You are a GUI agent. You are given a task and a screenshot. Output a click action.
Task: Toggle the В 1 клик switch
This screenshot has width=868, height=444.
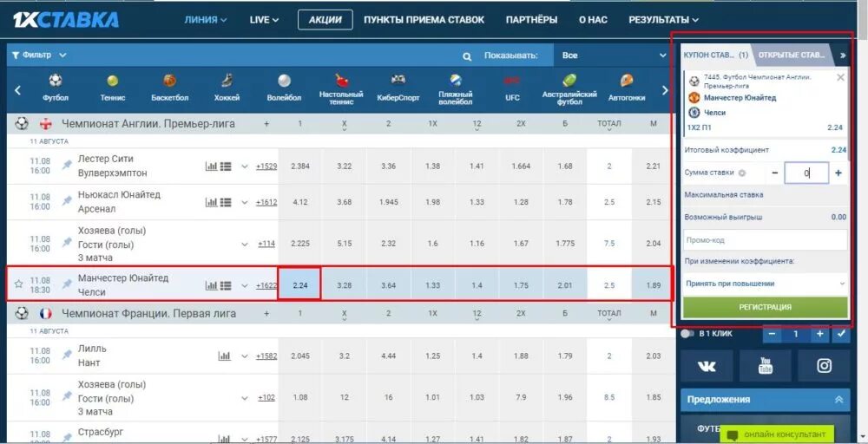click(x=687, y=334)
